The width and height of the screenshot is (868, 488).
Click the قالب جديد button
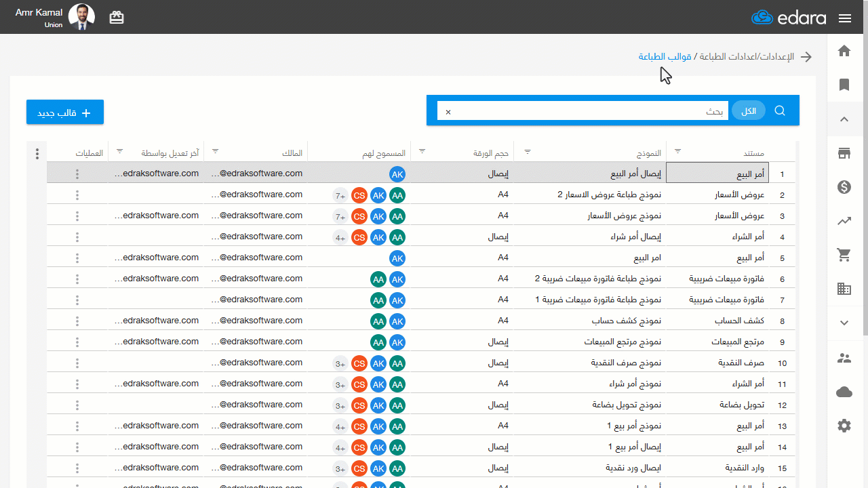click(x=65, y=113)
